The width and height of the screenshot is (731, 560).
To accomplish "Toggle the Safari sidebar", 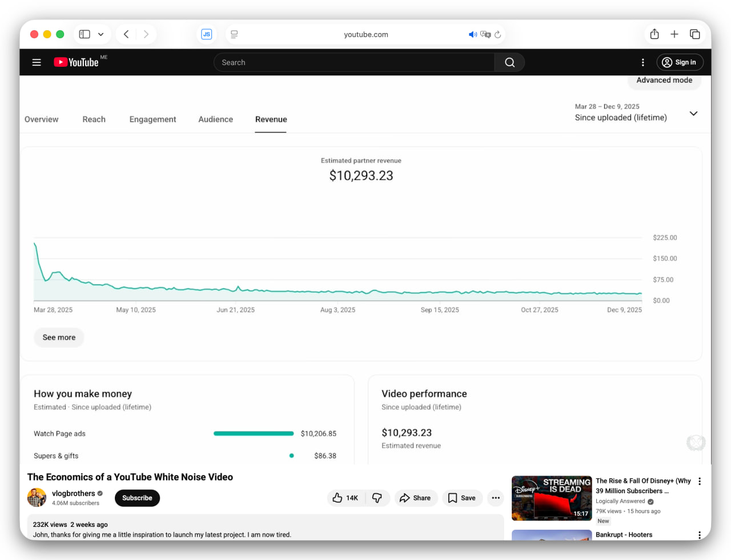I will tap(85, 34).
